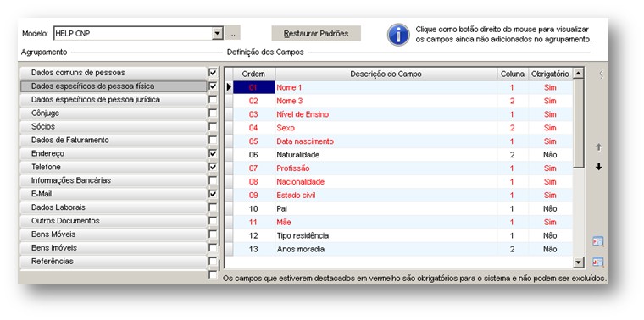Select the E-Mail group

point(114,194)
